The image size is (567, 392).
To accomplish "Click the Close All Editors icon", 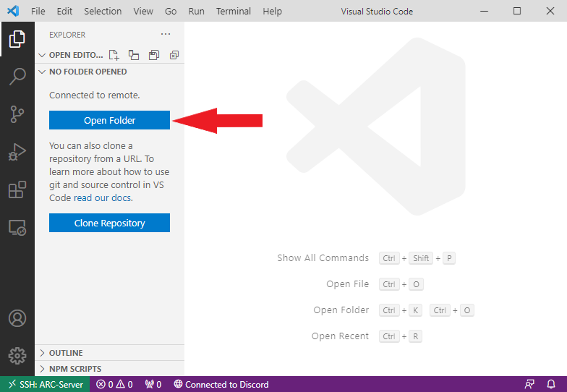I will pyautogui.click(x=174, y=55).
